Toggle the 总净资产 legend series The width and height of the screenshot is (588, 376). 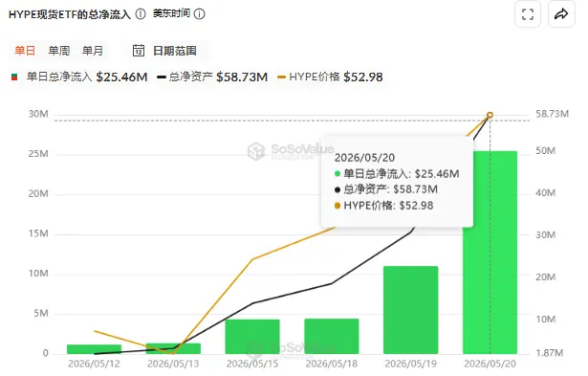[x=212, y=77]
